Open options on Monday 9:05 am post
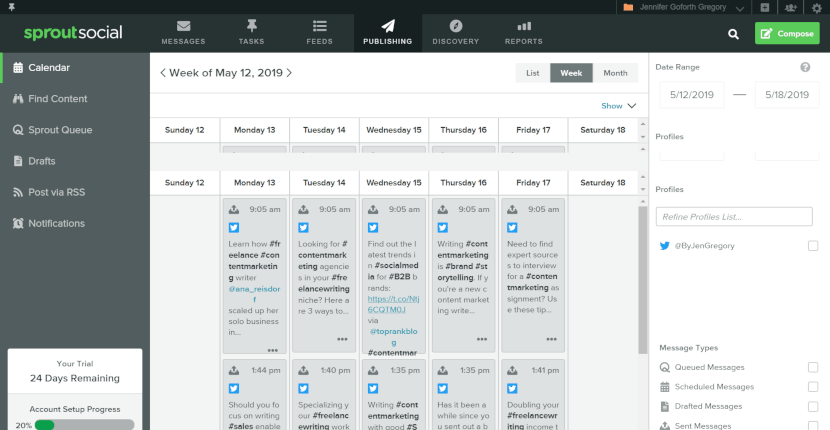The height and width of the screenshot is (430, 830). tap(273, 350)
